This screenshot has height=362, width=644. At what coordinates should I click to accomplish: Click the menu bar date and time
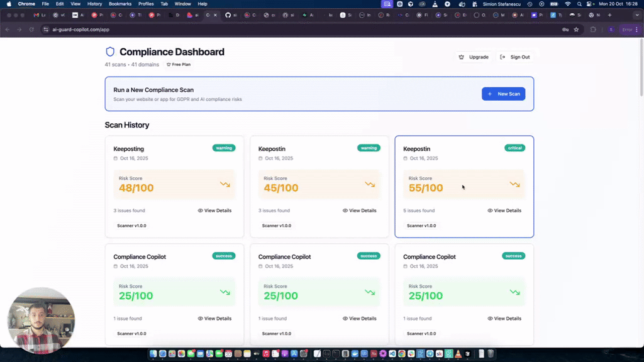(x=618, y=4)
